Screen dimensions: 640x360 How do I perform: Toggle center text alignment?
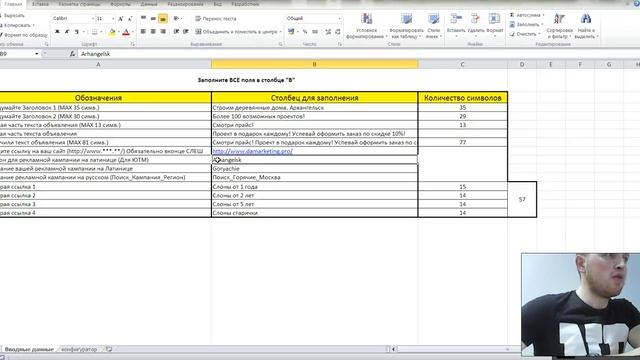point(153,31)
